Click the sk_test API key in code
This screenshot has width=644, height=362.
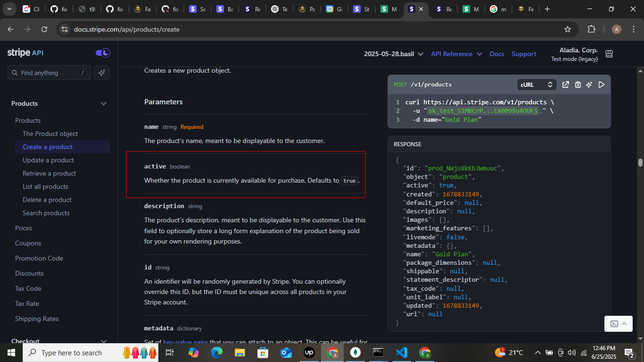click(483, 110)
